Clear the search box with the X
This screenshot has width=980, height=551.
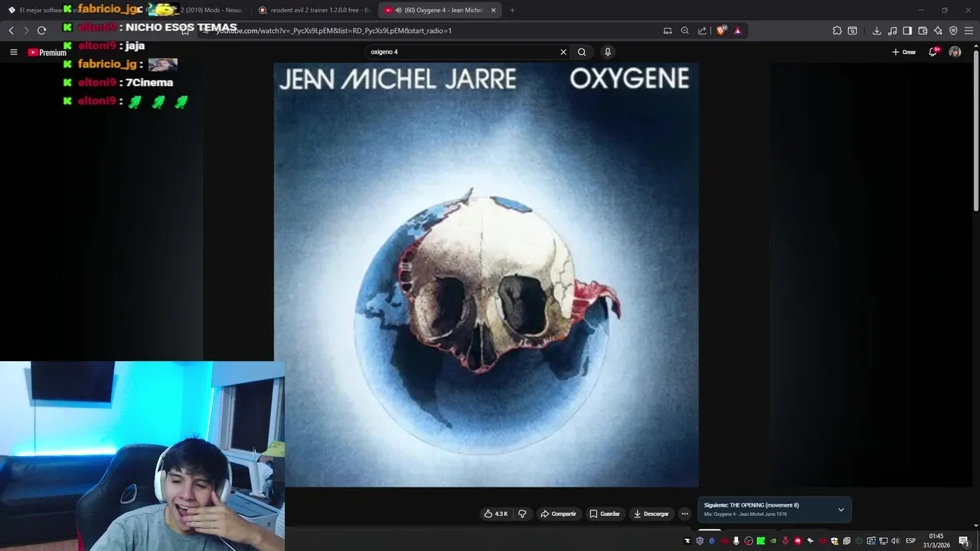click(x=563, y=52)
